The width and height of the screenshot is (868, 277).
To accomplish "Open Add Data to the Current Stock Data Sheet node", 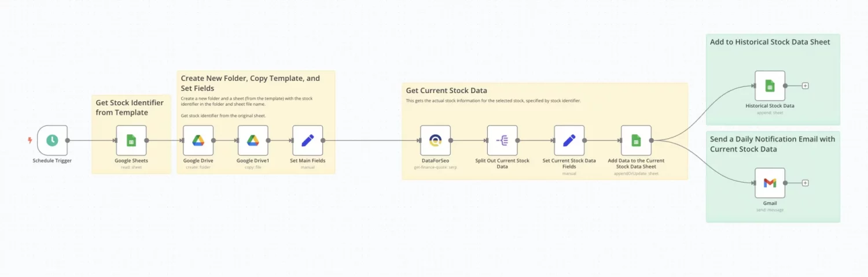I will pyautogui.click(x=636, y=140).
